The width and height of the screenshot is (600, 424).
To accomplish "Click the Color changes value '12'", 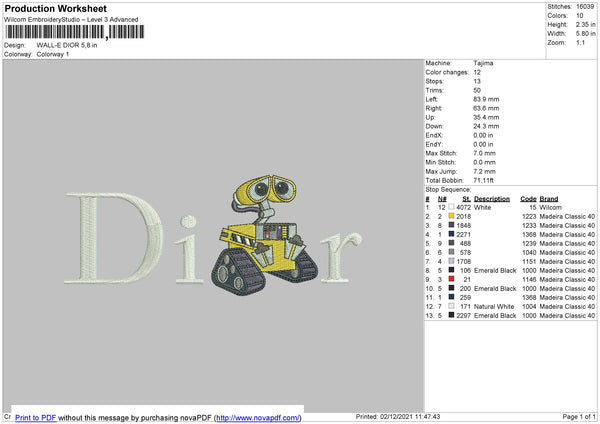I will 477,72.
